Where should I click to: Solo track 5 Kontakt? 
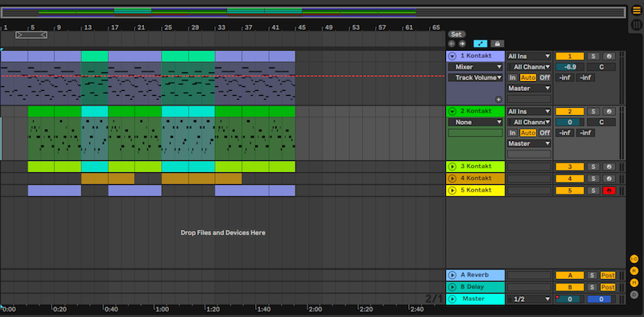[593, 191]
